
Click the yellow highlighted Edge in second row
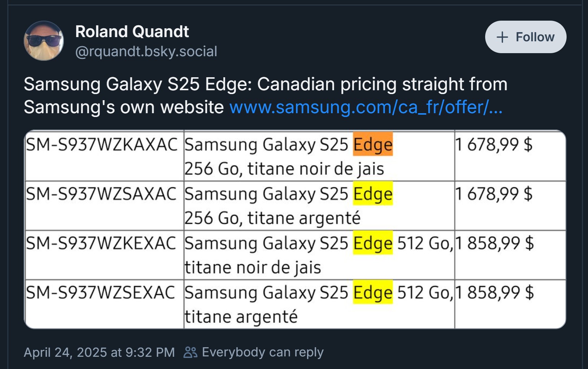(373, 193)
